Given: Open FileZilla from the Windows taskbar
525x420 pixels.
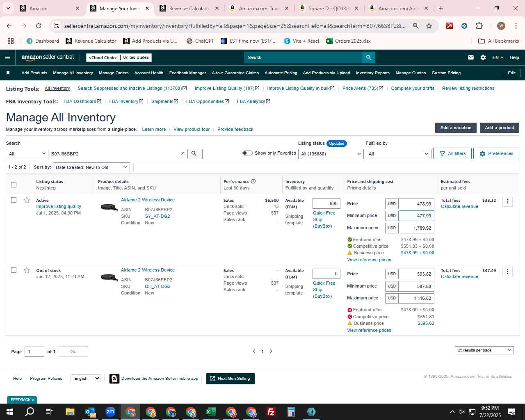Looking at the screenshot, I should tap(271, 412).
